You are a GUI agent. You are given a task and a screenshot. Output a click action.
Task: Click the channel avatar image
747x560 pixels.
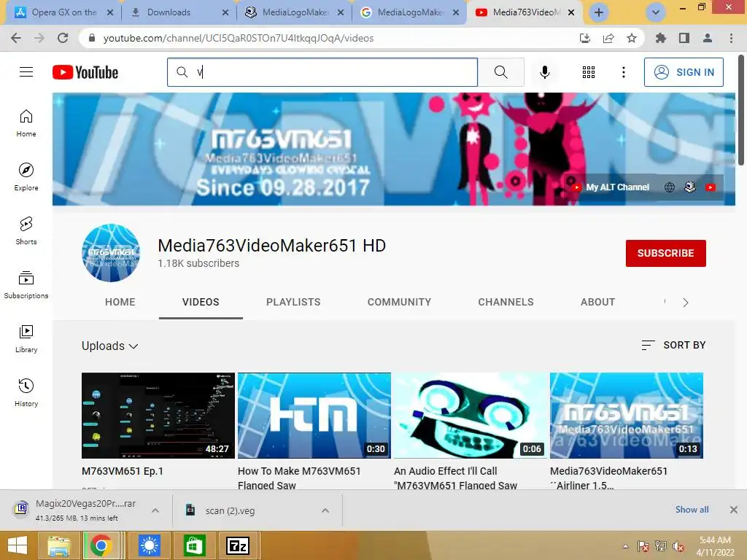click(111, 253)
